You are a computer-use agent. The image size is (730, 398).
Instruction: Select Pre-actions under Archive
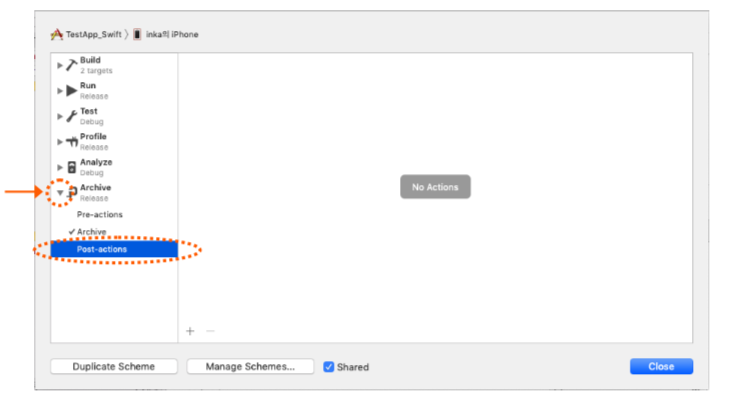point(100,215)
